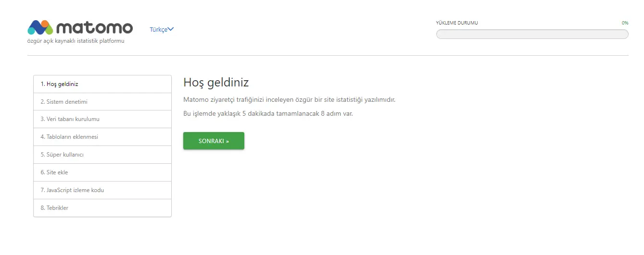This screenshot has width=644, height=255.
Task: Click the 0% progress value
Action: [x=625, y=23]
